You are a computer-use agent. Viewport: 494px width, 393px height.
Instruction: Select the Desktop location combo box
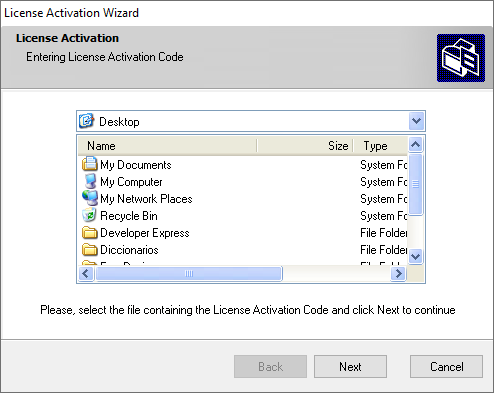tap(251, 121)
